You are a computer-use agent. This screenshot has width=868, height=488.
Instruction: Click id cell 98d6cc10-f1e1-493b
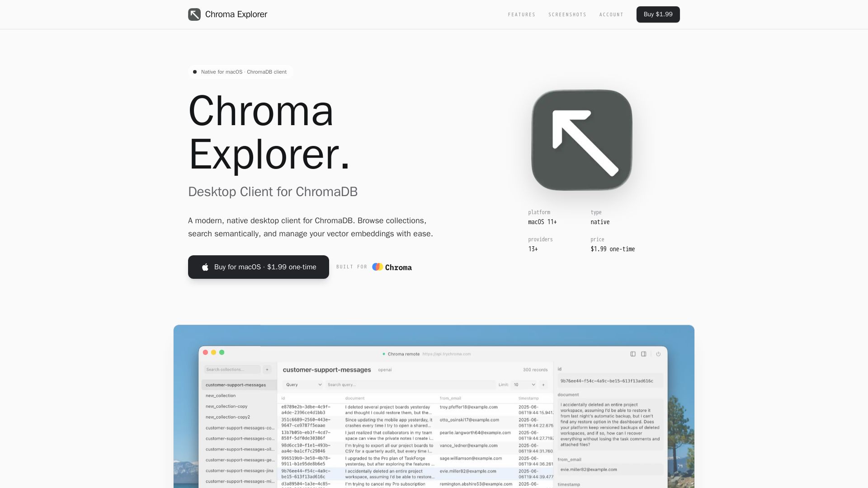(x=306, y=448)
